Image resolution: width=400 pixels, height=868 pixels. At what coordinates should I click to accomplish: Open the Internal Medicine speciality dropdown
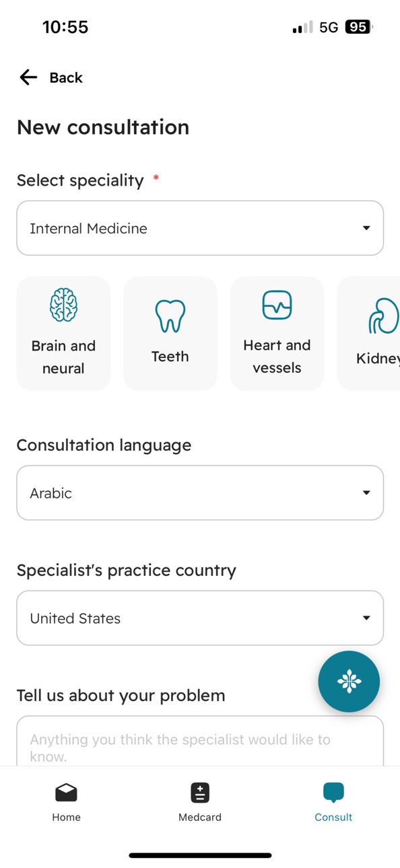click(200, 228)
